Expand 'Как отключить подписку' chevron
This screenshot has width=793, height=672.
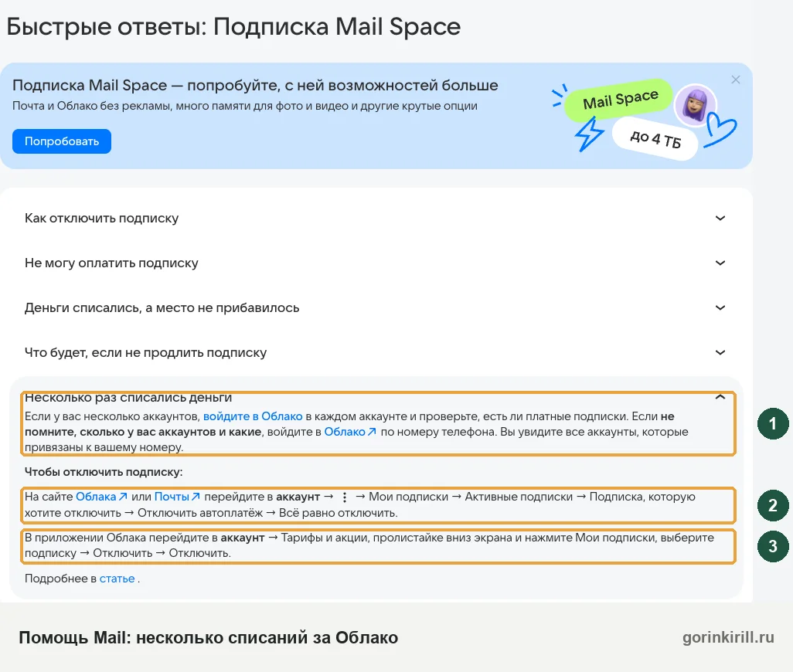click(720, 219)
